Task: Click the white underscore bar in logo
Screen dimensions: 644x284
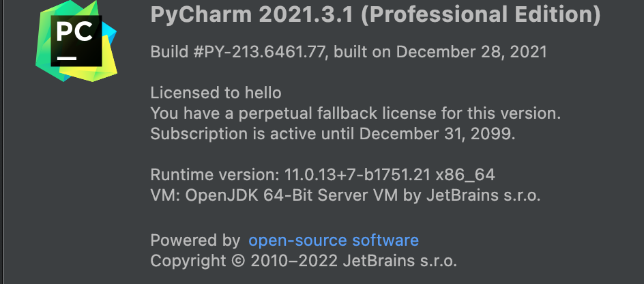Action: (66, 59)
